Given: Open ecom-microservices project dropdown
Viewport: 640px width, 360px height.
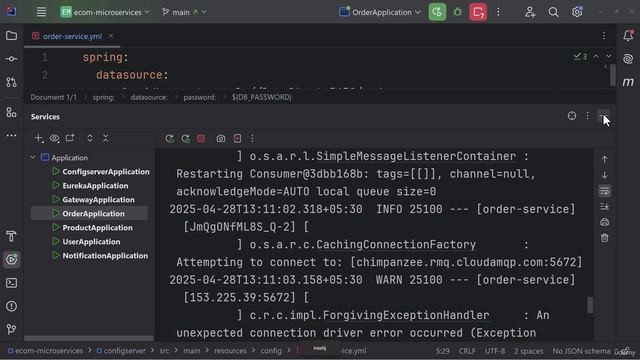Looking at the screenshot, I should pos(105,12).
